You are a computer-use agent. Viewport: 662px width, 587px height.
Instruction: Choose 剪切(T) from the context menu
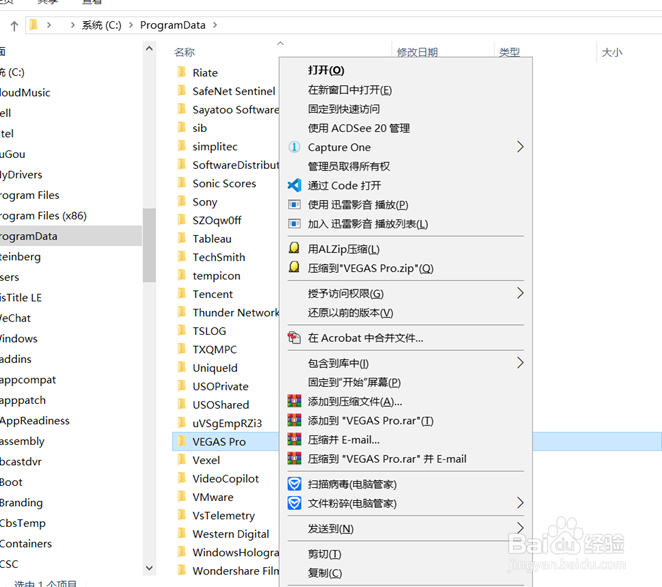click(x=324, y=554)
